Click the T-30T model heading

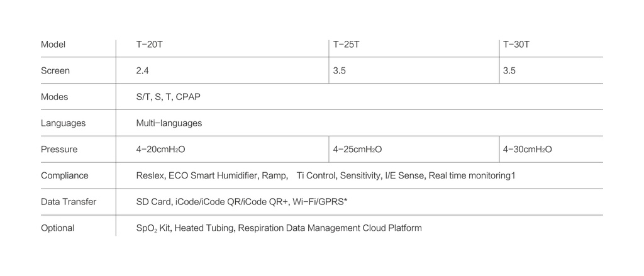pyautogui.click(x=516, y=45)
